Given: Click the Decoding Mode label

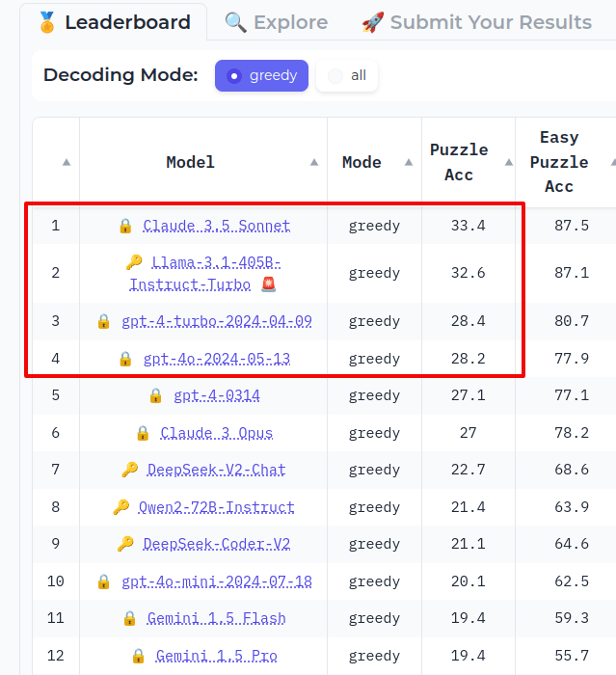Looking at the screenshot, I should point(121,75).
